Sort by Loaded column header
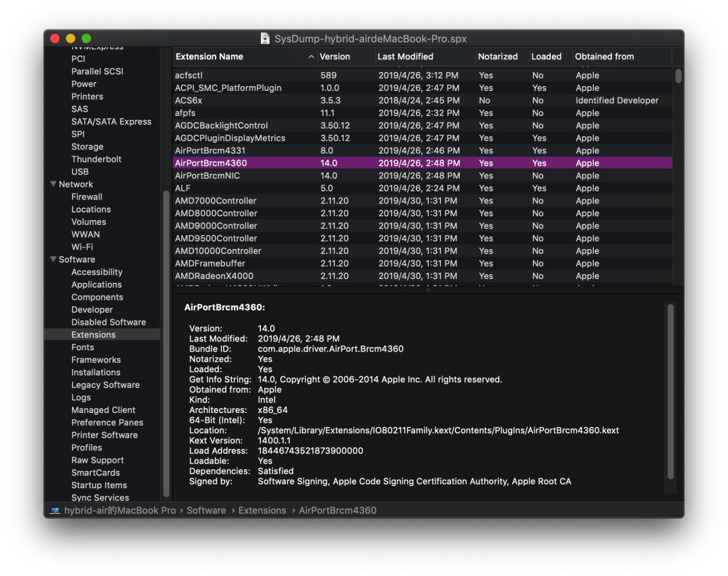Viewport: 728px width, 576px height. click(546, 57)
